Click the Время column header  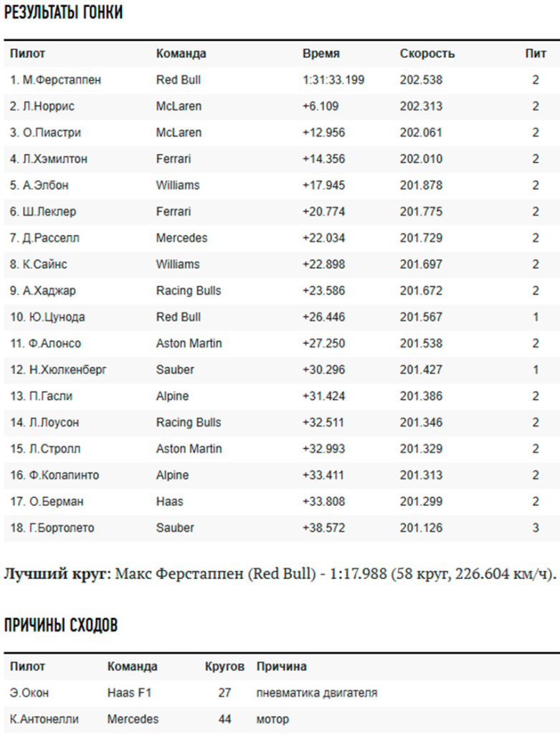pos(321,53)
